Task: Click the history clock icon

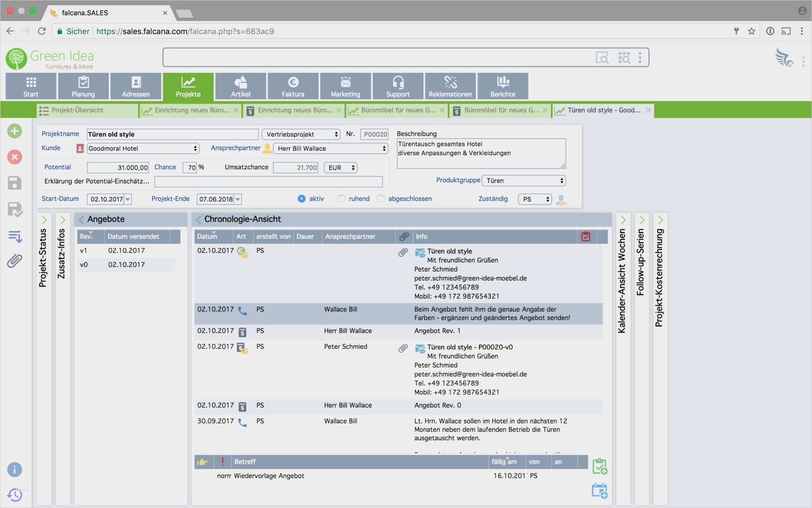Action: tap(15, 495)
